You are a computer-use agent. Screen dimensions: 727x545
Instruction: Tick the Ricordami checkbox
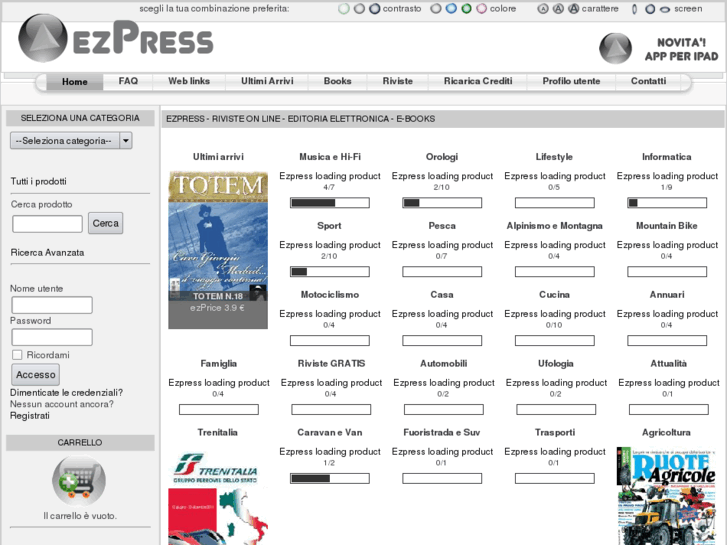pyautogui.click(x=17, y=355)
